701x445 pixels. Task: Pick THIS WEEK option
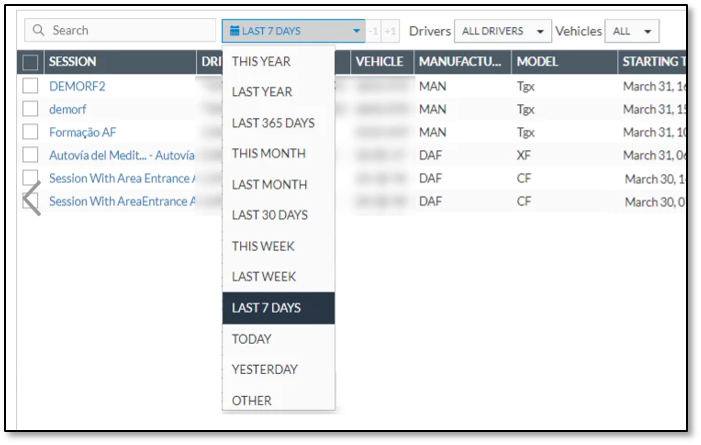point(279,246)
